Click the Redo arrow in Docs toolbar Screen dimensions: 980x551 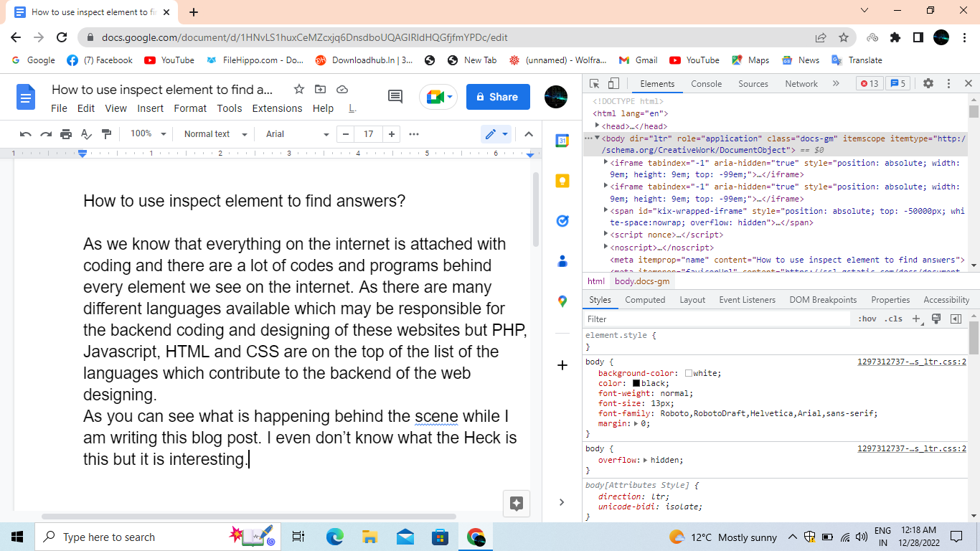46,134
